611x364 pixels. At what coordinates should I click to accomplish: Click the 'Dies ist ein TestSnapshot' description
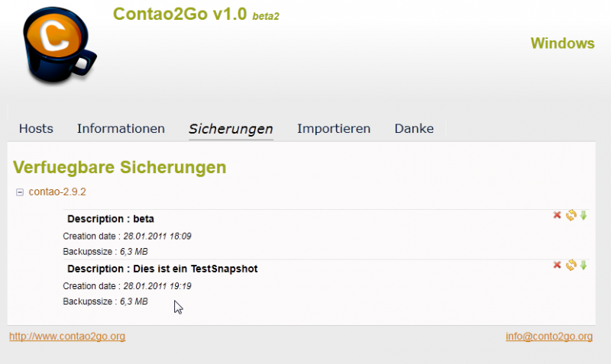point(162,269)
